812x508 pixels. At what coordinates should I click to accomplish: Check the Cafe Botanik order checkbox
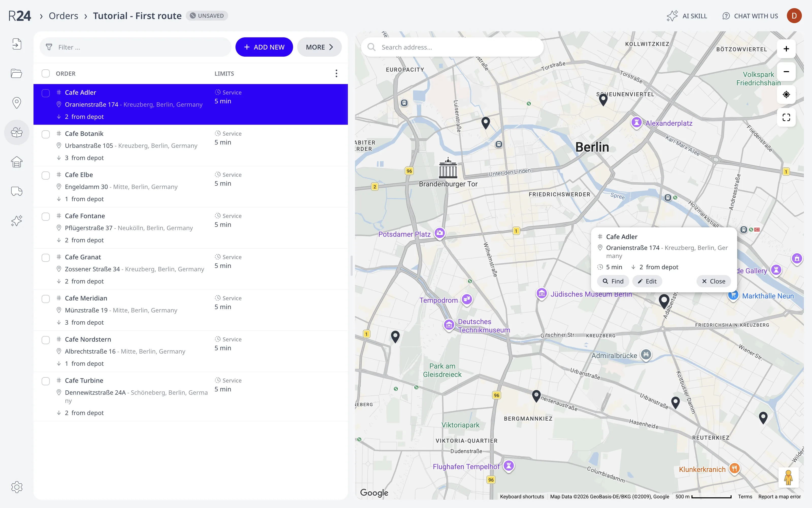tap(46, 134)
